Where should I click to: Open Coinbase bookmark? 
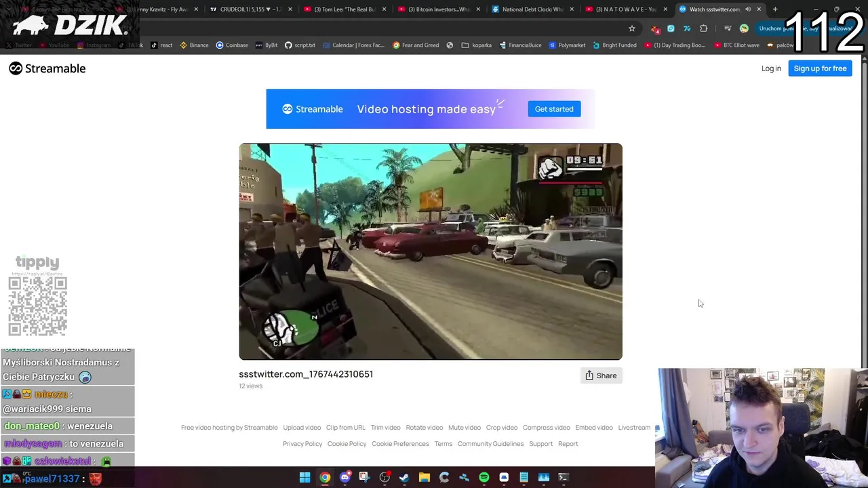point(231,45)
